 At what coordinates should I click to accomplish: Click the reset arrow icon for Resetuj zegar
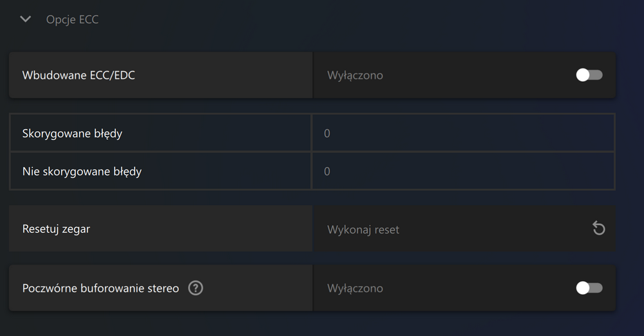click(598, 228)
